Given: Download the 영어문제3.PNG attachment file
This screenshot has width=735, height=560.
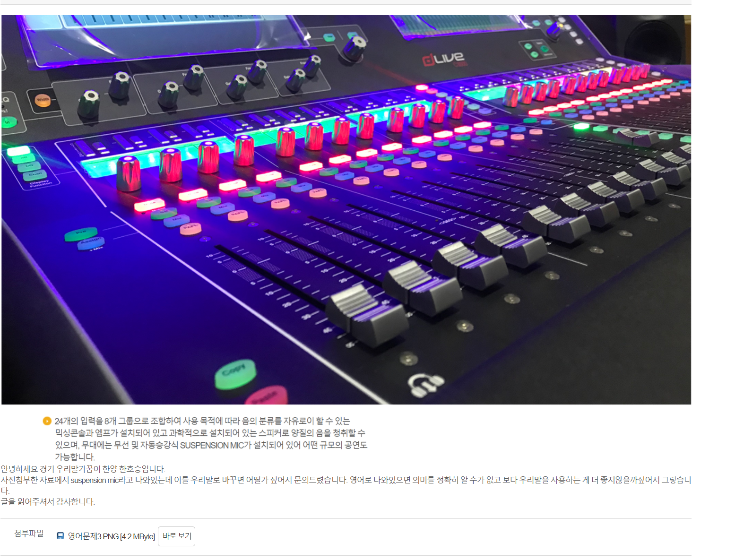Looking at the screenshot, I should click(111, 536).
